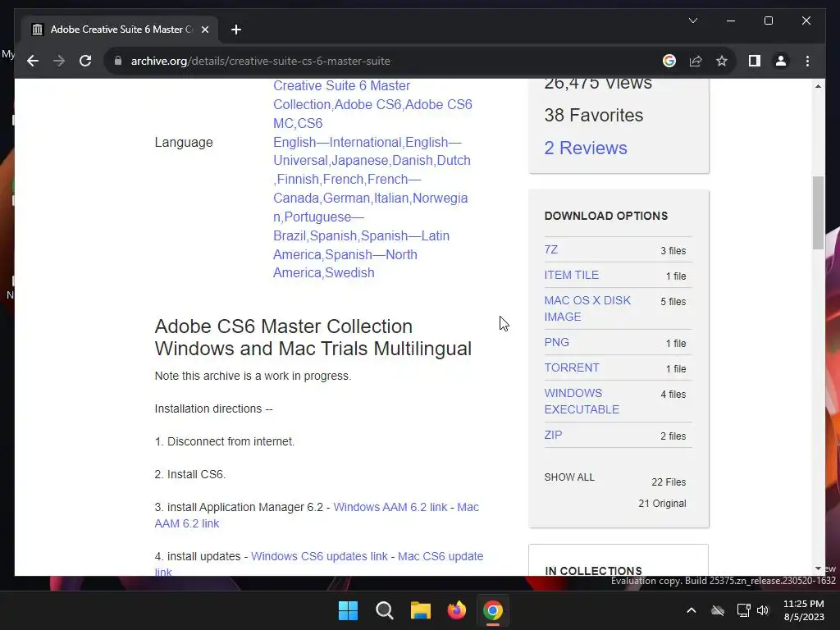This screenshot has width=840, height=630.
Task: Open Chrome's three-dot menu
Action: 807,61
